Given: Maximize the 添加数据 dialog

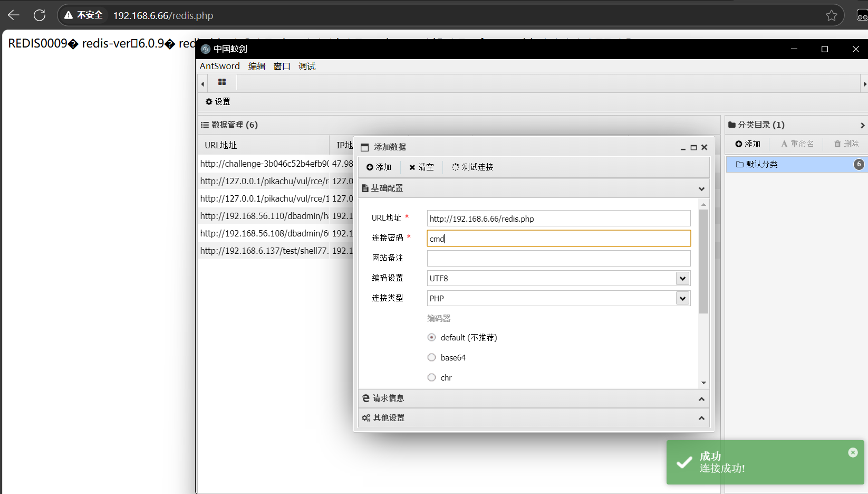Looking at the screenshot, I should (x=693, y=148).
